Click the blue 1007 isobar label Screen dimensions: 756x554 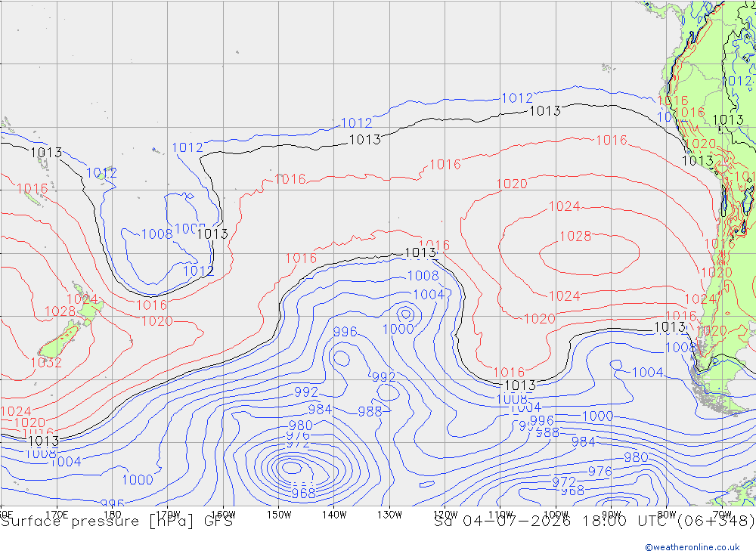tap(190, 228)
